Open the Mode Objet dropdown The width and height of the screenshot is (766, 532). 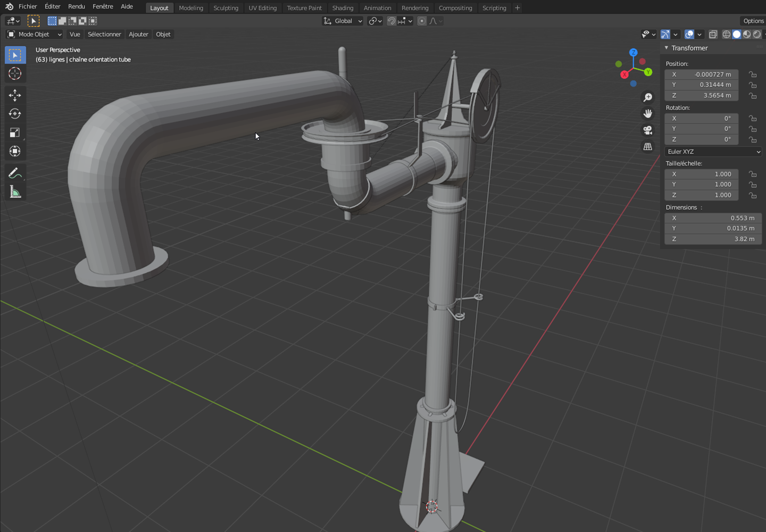tap(35, 35)
